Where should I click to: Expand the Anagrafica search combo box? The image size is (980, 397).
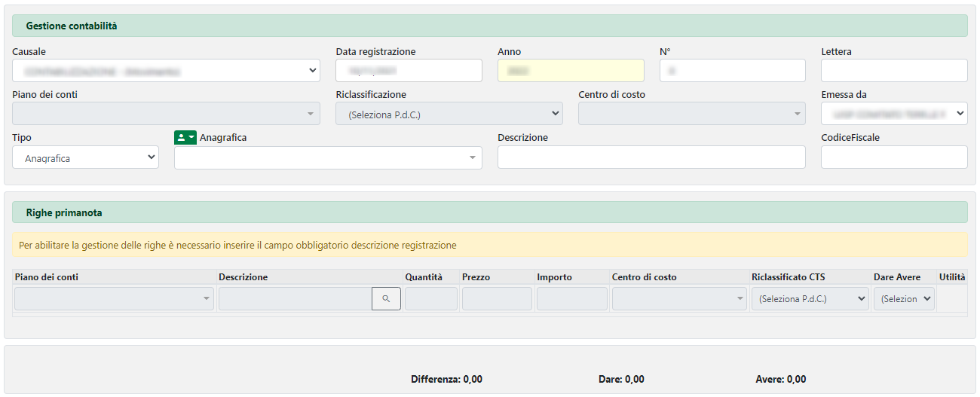(328, 157)
